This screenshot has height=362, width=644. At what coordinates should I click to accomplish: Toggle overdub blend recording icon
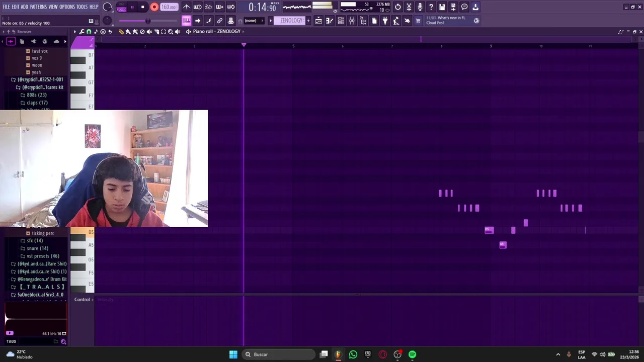click(220, 7)
